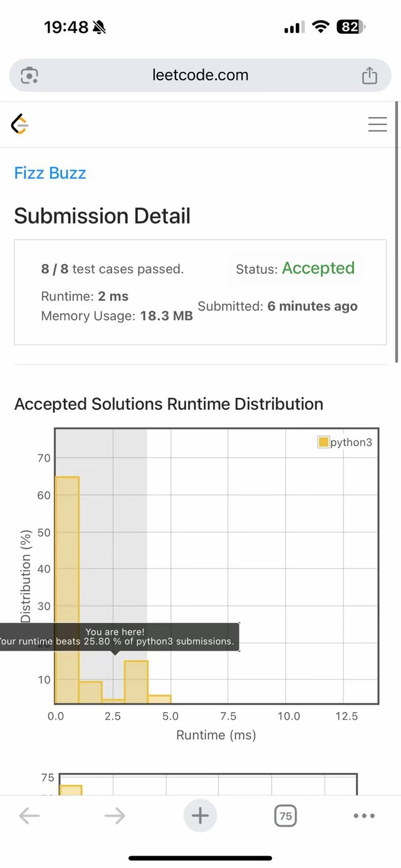The height and width of the screenshot is (868, 401).
Task: Go back with browser back arrow
Action: (29, 815)
